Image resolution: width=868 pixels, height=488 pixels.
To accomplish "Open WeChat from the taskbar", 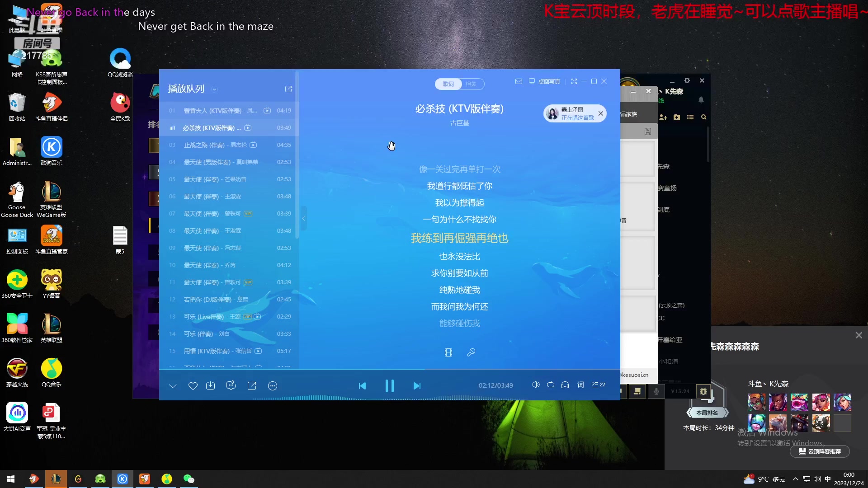I will tap(189, 479).
